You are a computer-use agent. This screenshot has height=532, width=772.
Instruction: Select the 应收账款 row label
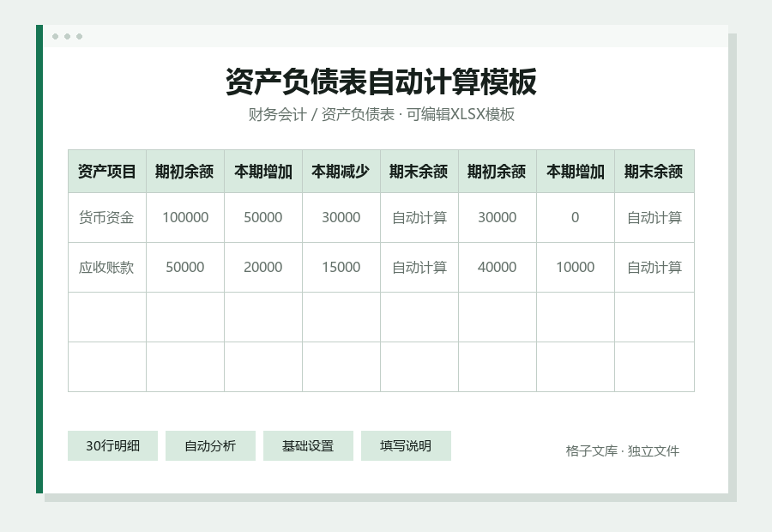coord(107,267)
